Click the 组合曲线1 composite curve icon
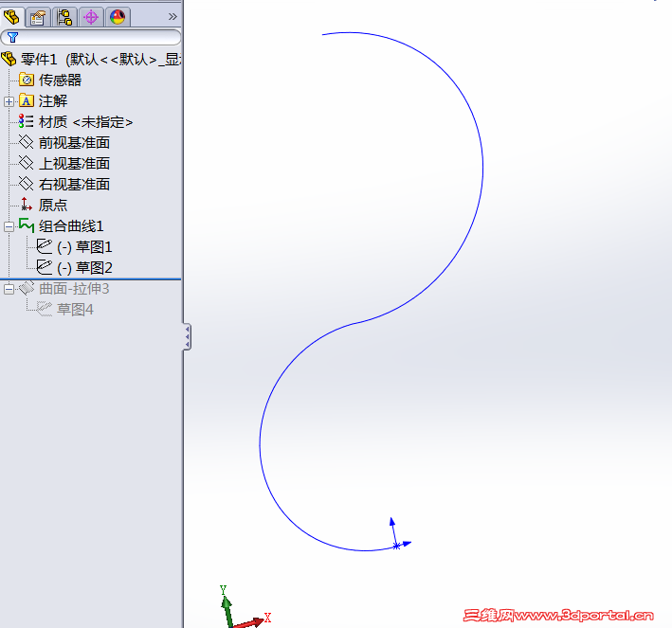This screenshot has width=672, height=628. click(x=27, y=225)
